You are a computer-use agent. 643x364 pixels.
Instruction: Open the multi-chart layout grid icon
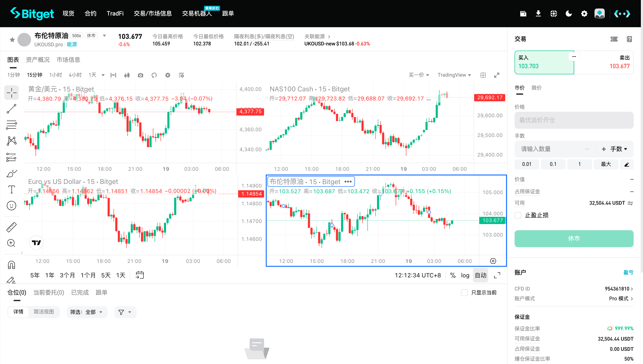coord(483,75)
